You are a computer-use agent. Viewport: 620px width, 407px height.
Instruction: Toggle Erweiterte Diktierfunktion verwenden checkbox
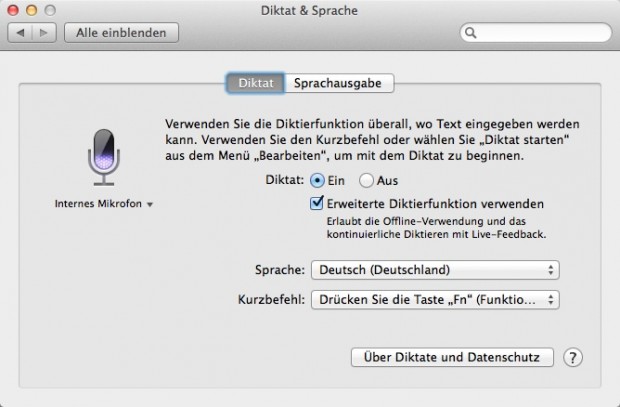317,203
